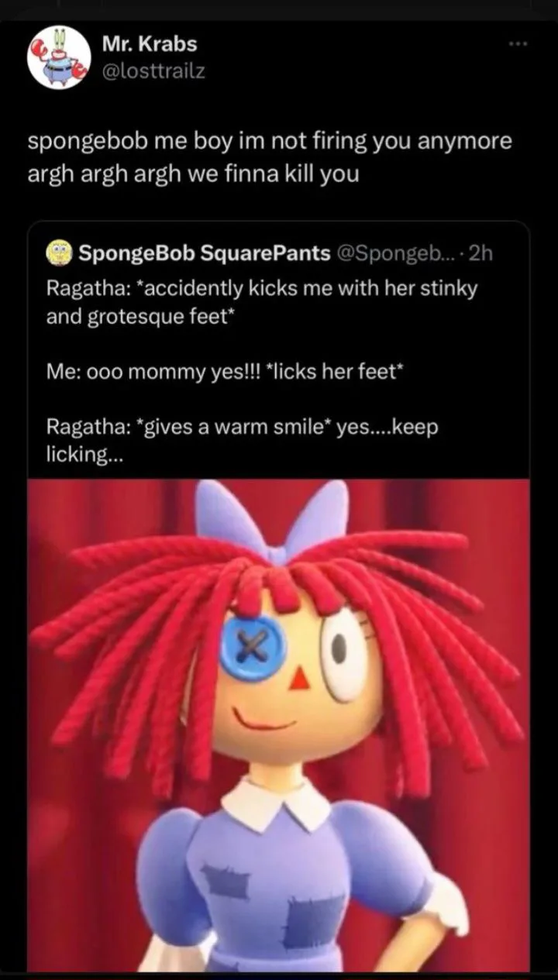Viewport: 558px width, 980px height.
Task: Click Mr. Krabs profile avatar
Action: [59, 57]
